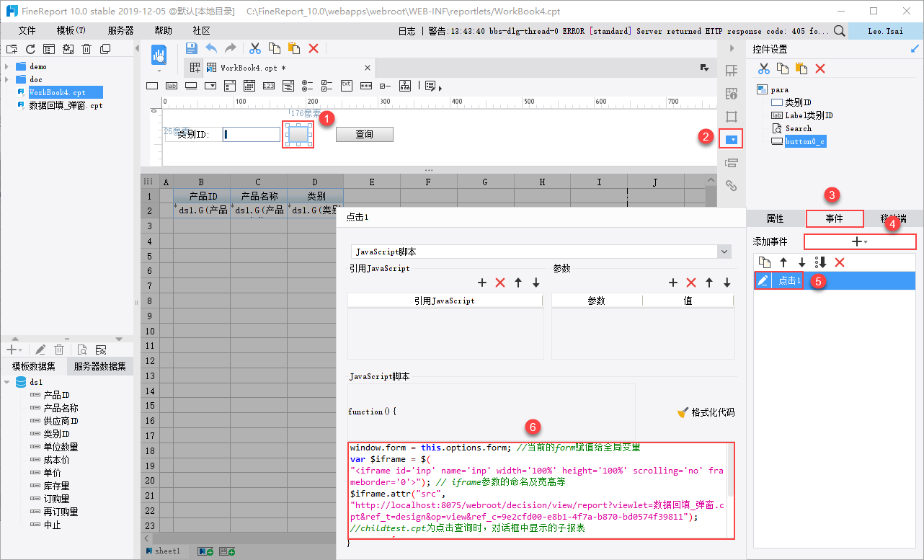Screen dimensions: 924x560
Task: Save the template with the floppy disk icon
Action: 192,48
